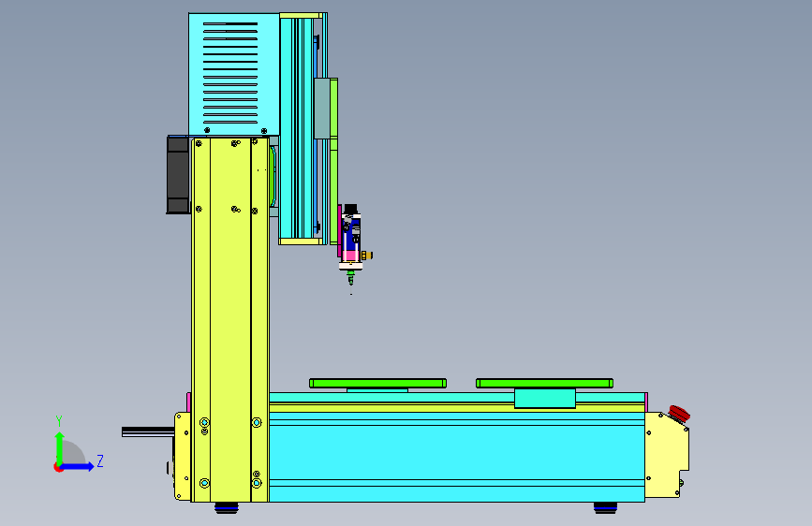Select the left rubber foot under the column
Screen dimensions: 812x526
point(227,508)
